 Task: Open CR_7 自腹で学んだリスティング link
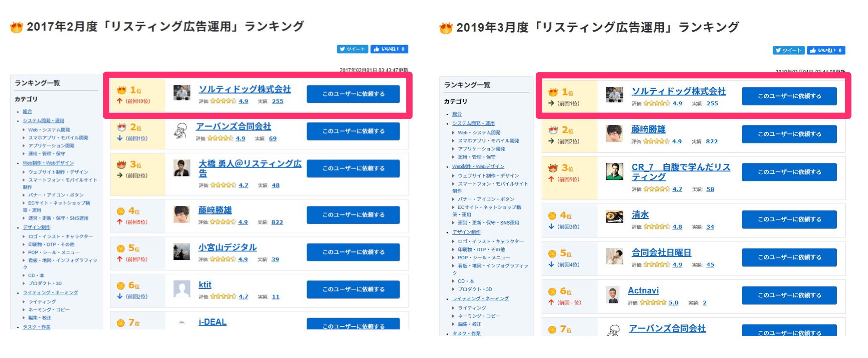pos(681,172)
